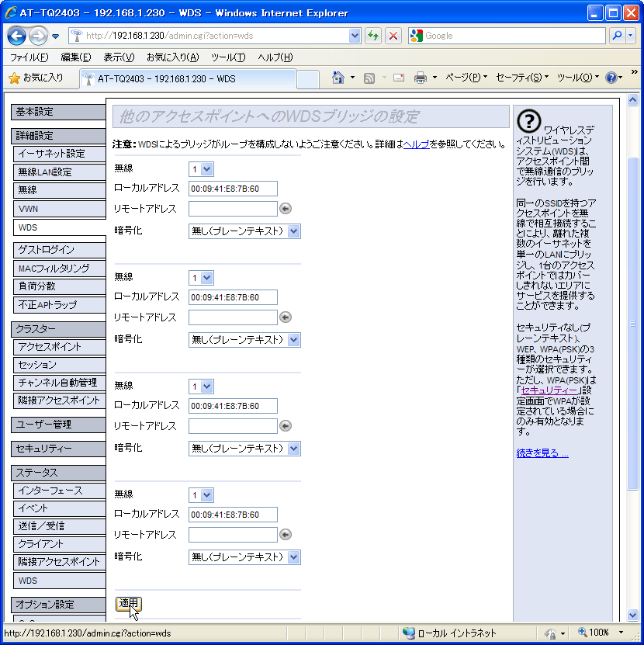Open MACフィルタリング in the sidebar
Viewport: 644px width, 645px height.
pos(60,269)
